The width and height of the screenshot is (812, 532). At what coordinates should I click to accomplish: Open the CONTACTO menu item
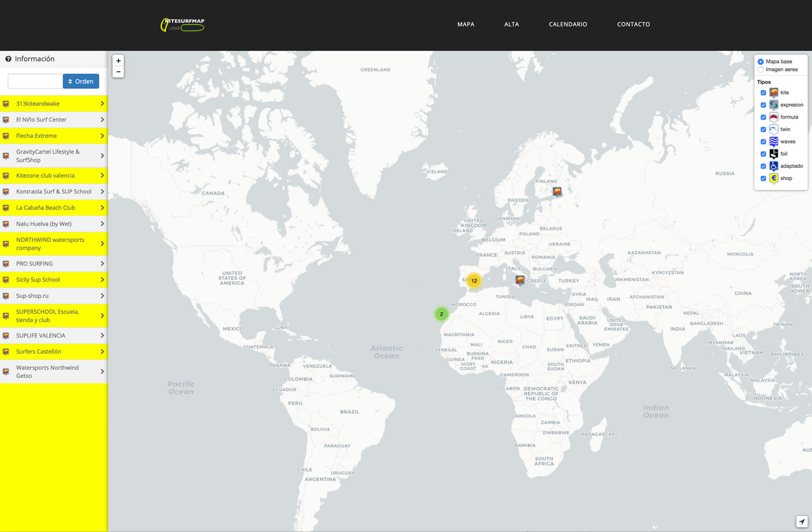(633, 24)
